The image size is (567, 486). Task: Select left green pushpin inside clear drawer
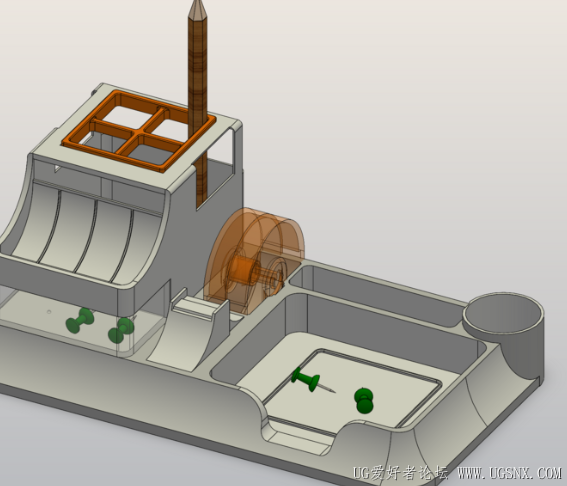(x=80, y=320)
